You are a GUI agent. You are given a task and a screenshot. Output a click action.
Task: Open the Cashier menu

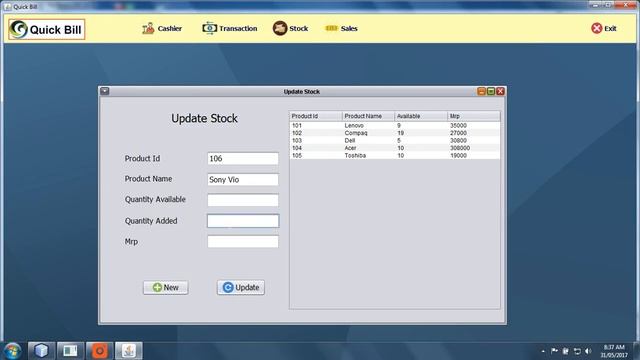tap(162, 28)
